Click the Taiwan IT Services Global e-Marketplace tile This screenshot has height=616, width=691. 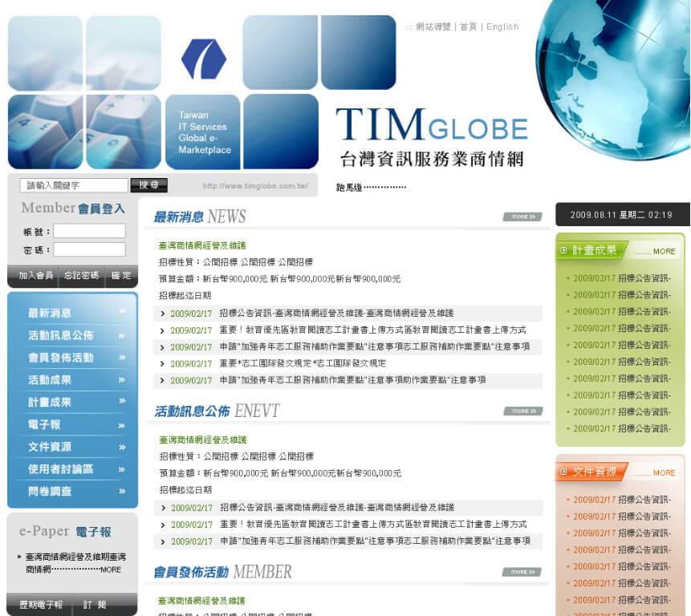pyautogui.click(x=203, y=132)
